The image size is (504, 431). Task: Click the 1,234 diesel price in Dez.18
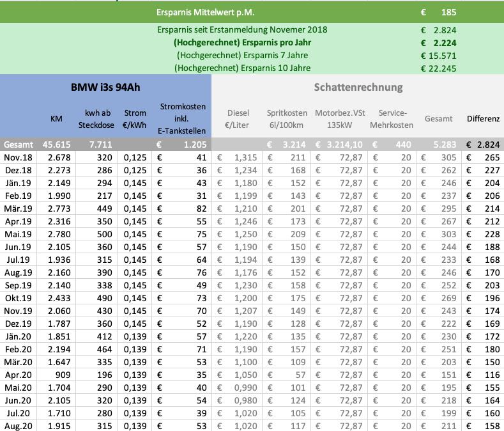click(245, 170)
